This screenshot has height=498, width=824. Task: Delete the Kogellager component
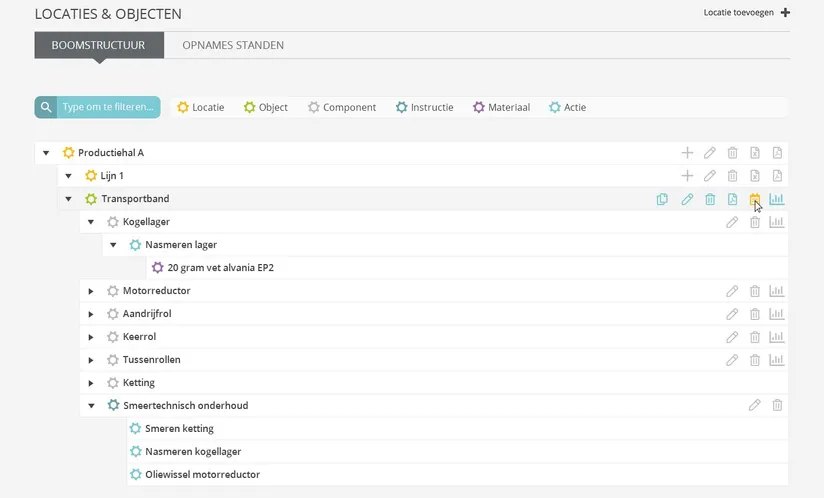coord(755,222)
